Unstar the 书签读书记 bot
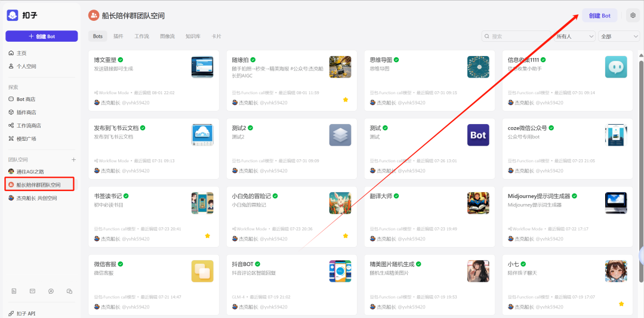The height and width of the screenshot is (318, 644). 207,236
